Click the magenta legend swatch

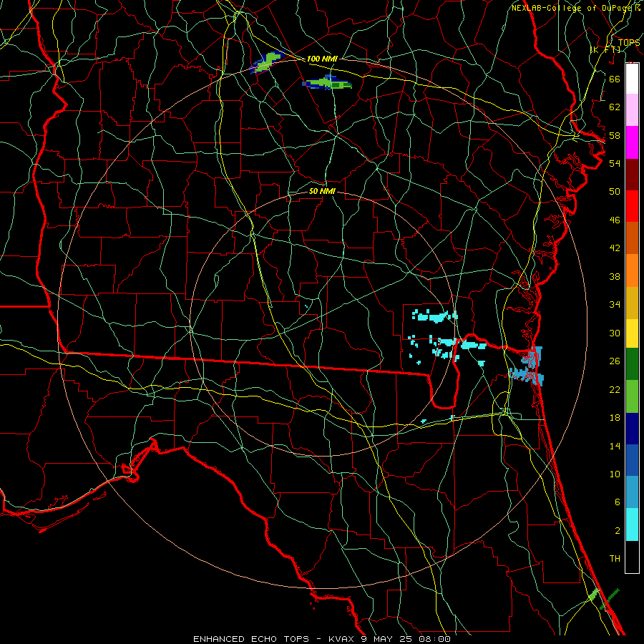632,142
